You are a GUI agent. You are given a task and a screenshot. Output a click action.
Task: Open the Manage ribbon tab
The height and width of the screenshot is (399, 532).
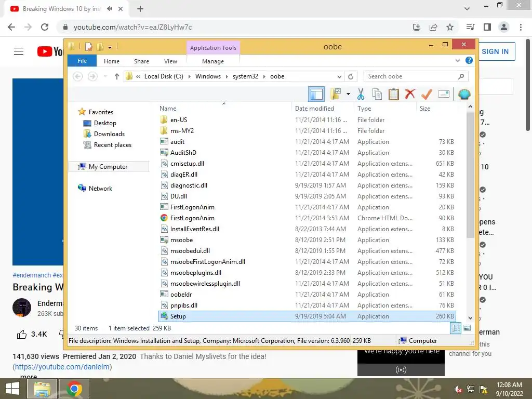tap(213, 61)
